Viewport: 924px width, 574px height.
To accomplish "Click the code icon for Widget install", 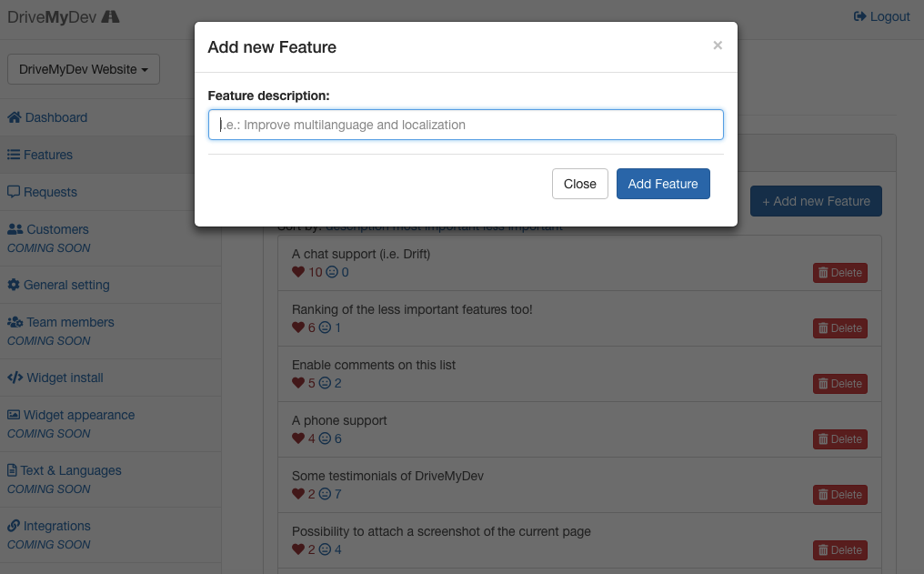I will [x=15, y=378].
